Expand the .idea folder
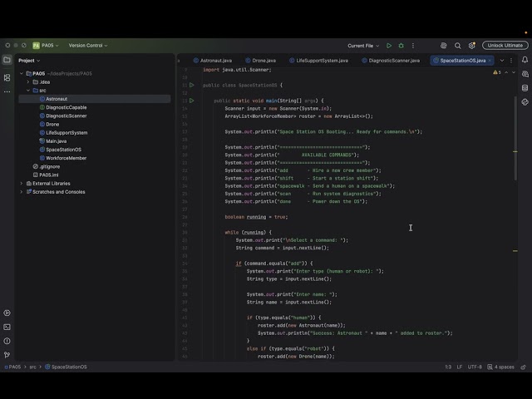532x399 pixels. pos(28,82)
